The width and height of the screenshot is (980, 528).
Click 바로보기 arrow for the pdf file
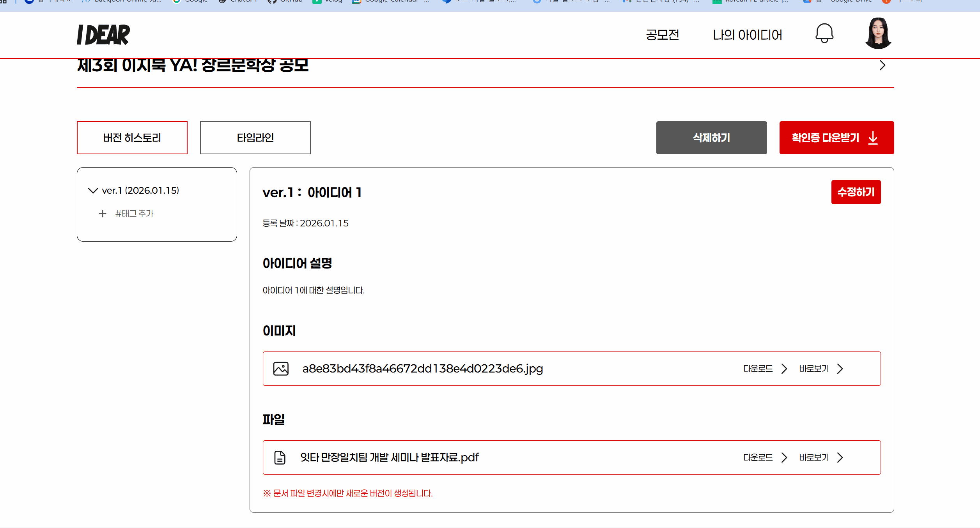click(x=840, y=457)
